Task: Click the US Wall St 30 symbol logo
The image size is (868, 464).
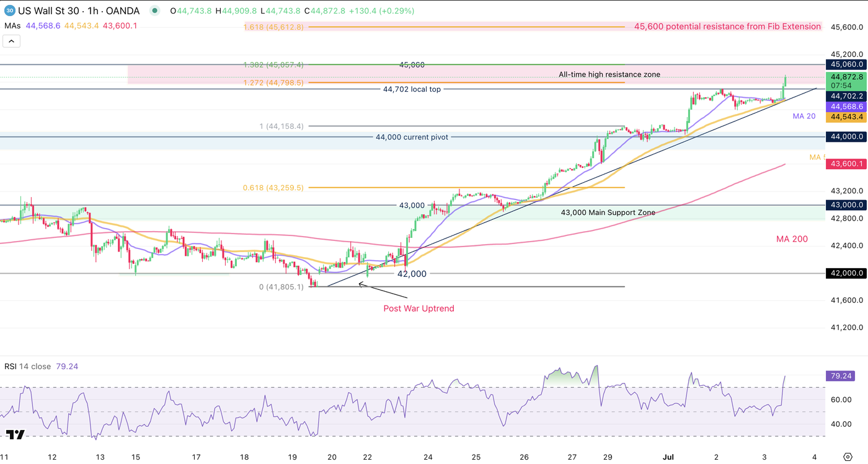Action: (x=9, y=11)
